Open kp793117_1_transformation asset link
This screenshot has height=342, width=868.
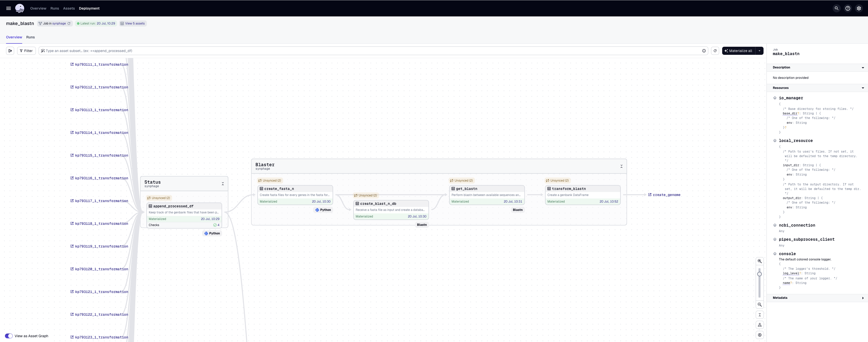[x=99, y=201]
